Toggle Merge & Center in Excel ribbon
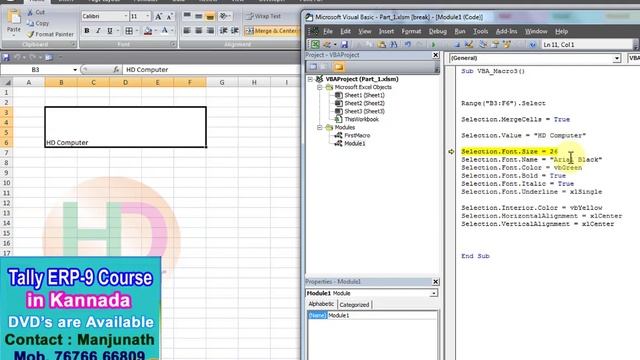Screen dimensions: 640x360 click(x=271, y=31)
